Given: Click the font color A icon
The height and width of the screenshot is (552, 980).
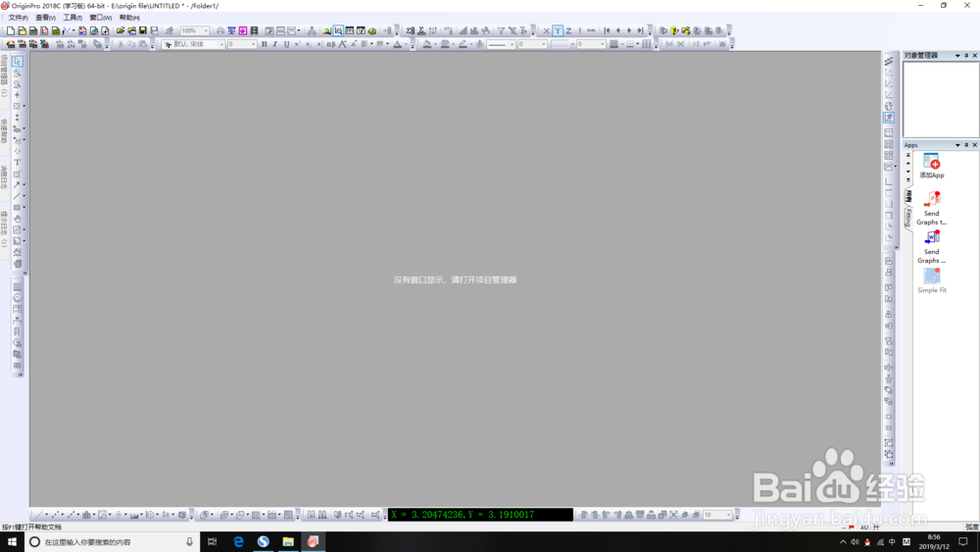Looking at the screenshot, I should tap(398, 44).
